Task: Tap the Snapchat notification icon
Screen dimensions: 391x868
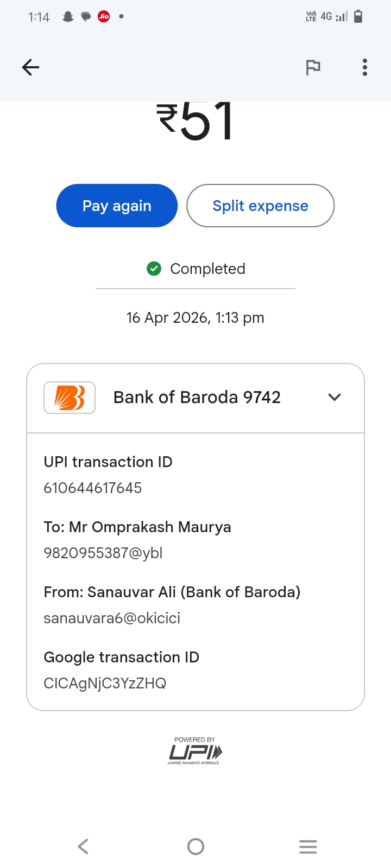Action: click(68, 17)
